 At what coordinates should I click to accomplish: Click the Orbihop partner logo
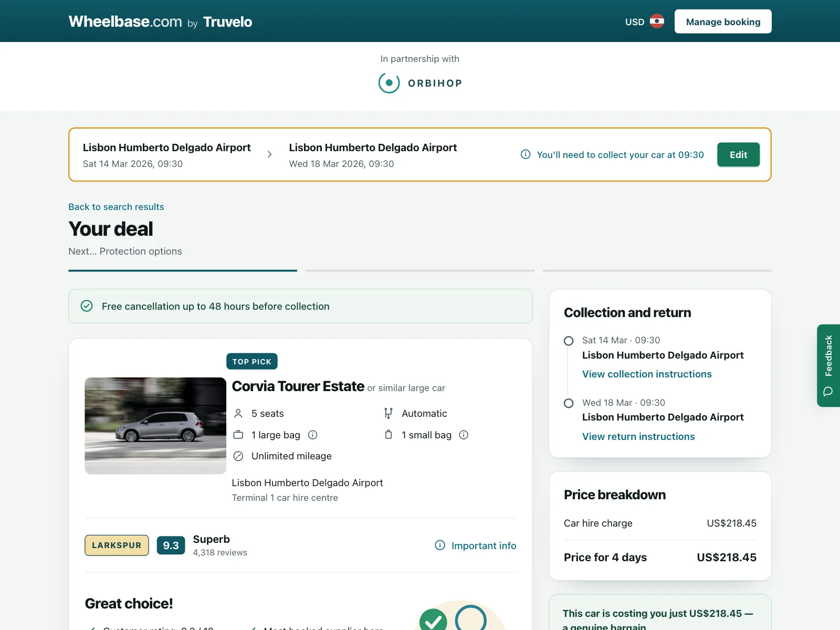(420, 83)
